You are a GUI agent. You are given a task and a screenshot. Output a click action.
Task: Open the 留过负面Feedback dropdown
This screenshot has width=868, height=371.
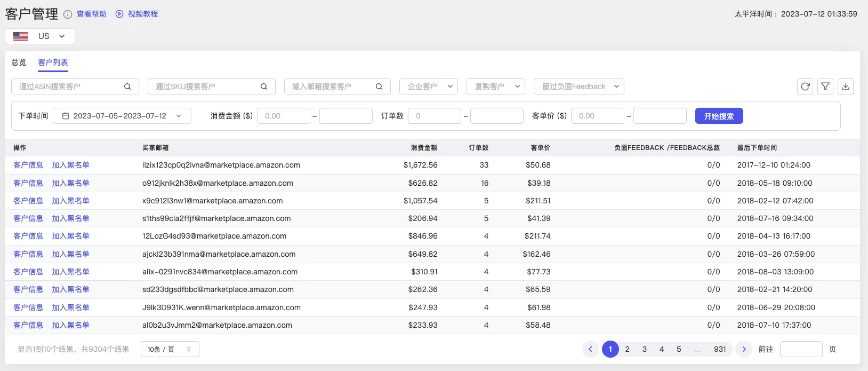coord(579,86)
